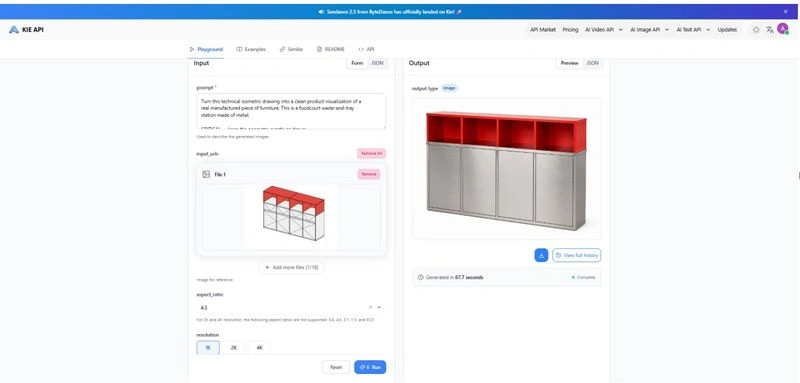Open the user avatar menu
The width and height of the screenshot is (800, 383).
(x=783, y=29)
